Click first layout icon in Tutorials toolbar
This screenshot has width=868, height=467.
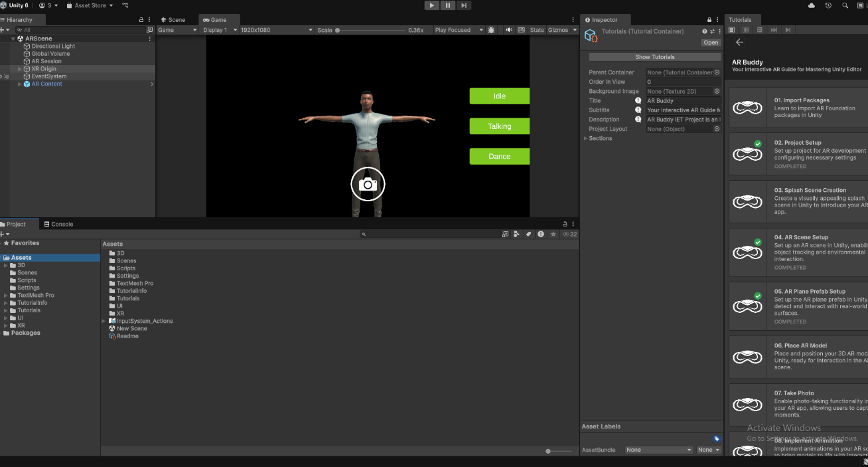(731, 30)
